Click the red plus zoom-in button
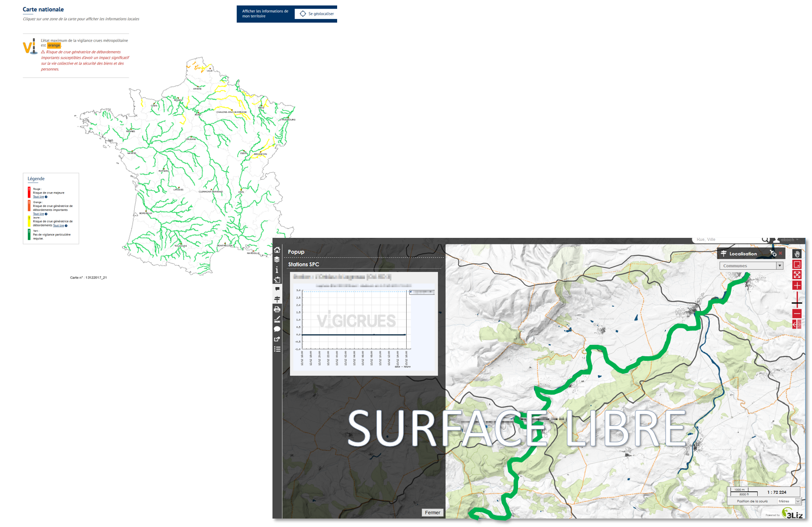 797,285
